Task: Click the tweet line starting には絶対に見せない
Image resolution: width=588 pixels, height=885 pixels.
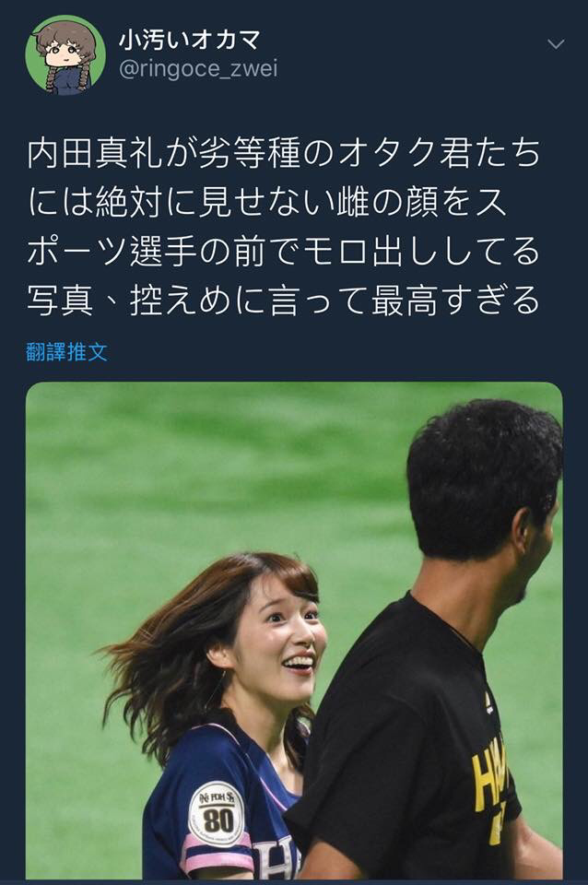Action: [x=266, y=202]
